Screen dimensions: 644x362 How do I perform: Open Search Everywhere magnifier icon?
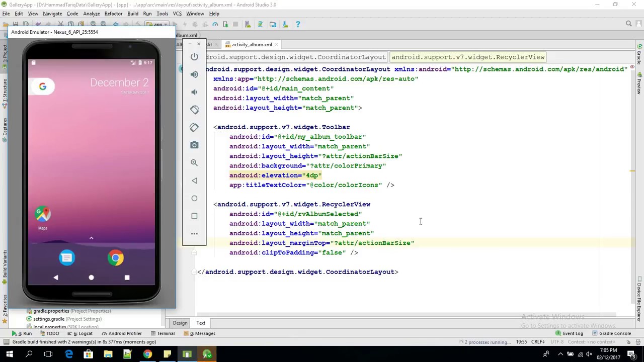[x=628, y=24]
